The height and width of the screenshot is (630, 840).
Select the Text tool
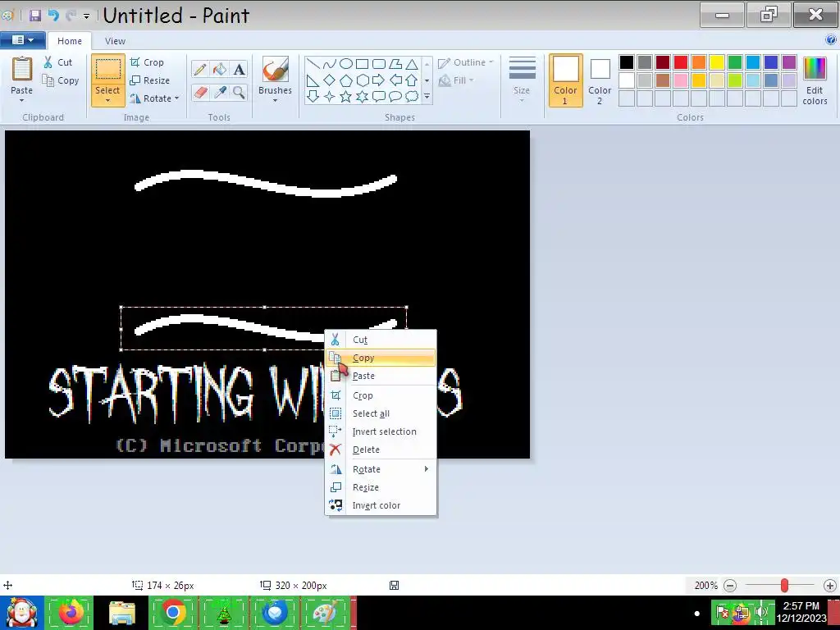point(239,69)
